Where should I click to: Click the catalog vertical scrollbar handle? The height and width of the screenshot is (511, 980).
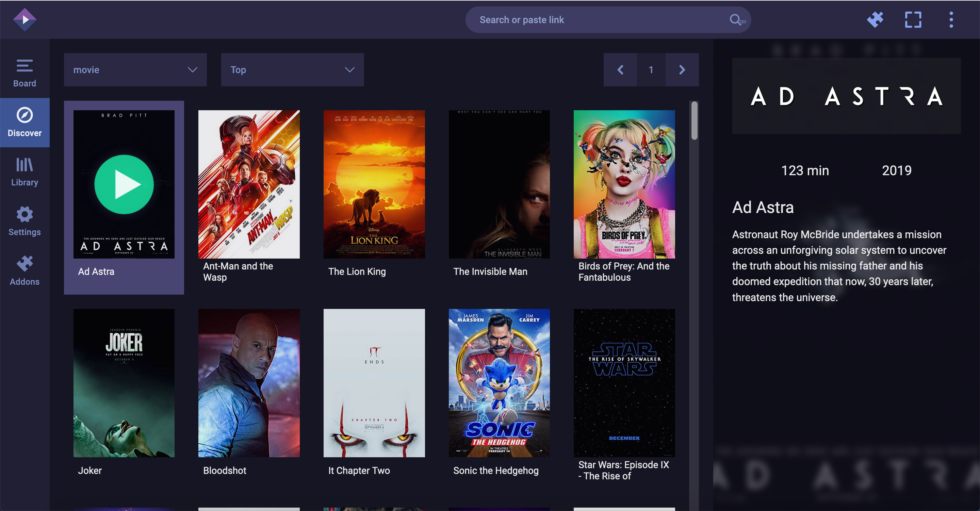tap(694, 121)
